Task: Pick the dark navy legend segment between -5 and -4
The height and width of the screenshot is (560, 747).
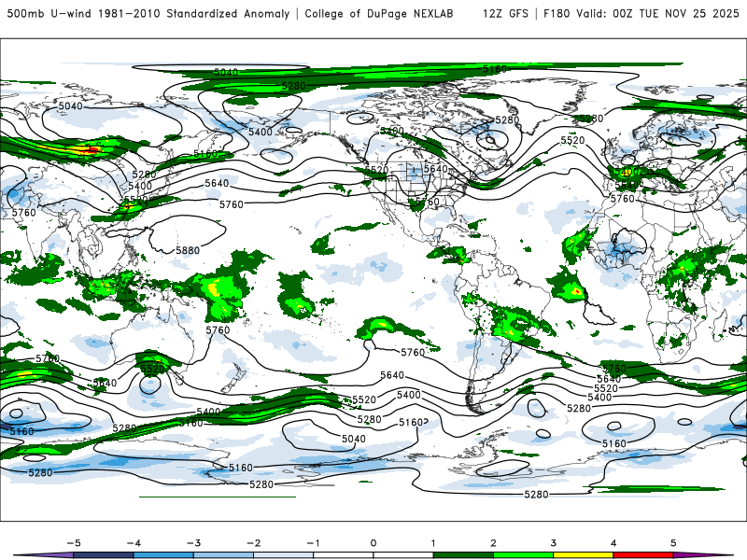Action: pyautogui.click(x=104, y=555)
